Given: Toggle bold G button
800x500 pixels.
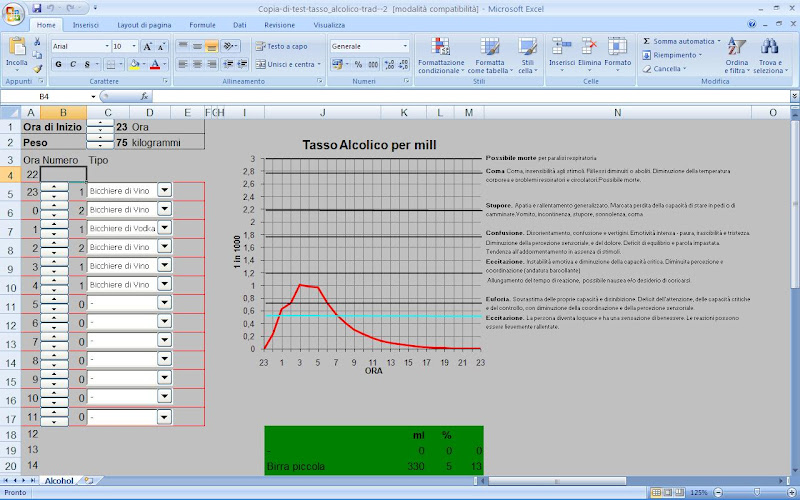Looking at the screenshot, I should pos(58,64).
